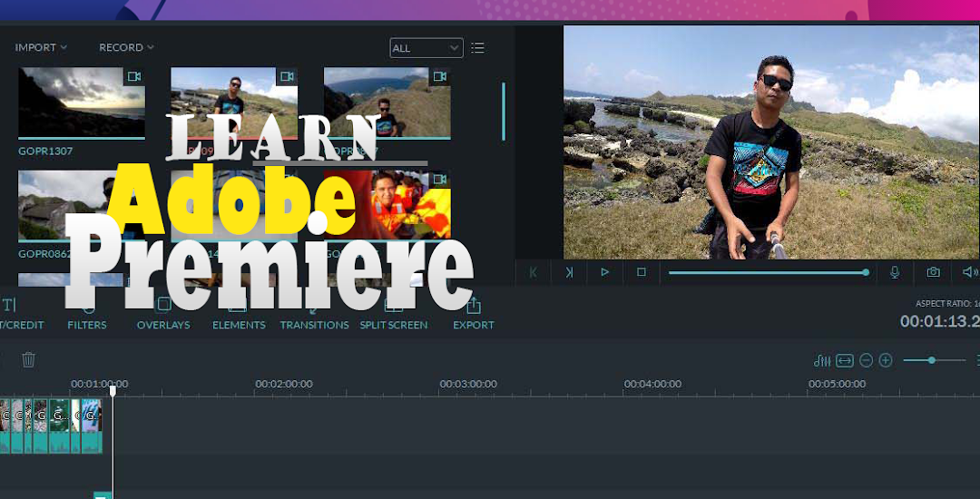
Task: Select the green-thumbnail clip on the timeline
Action: tap(60, 426)
